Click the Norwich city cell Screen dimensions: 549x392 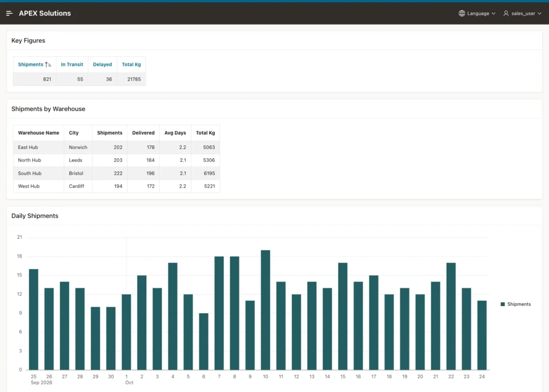[78, 147]
